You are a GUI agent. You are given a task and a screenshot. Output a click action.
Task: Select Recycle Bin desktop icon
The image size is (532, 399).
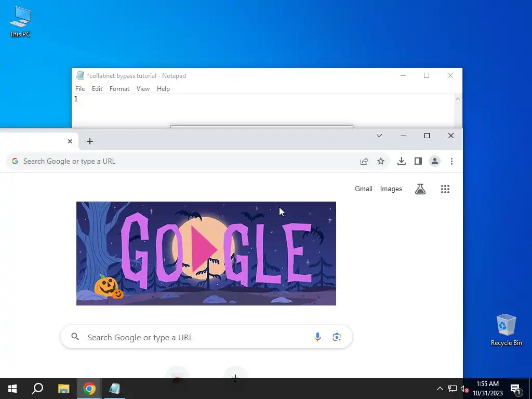click(506, 330)
